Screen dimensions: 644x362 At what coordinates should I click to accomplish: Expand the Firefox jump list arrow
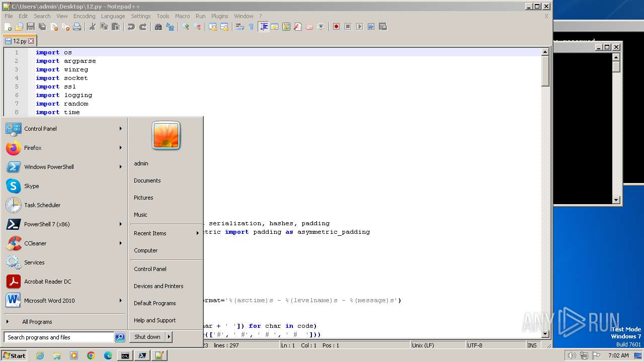point(121,148)
